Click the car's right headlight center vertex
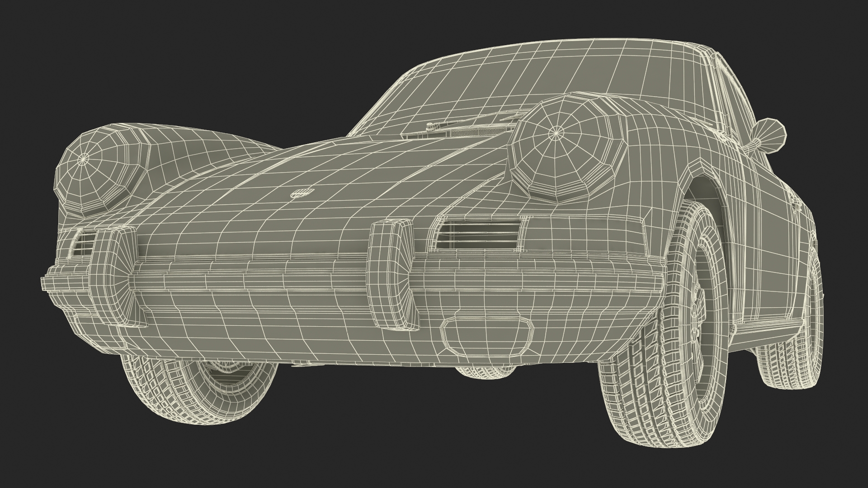Screen dimensions: 868x488 556,133
